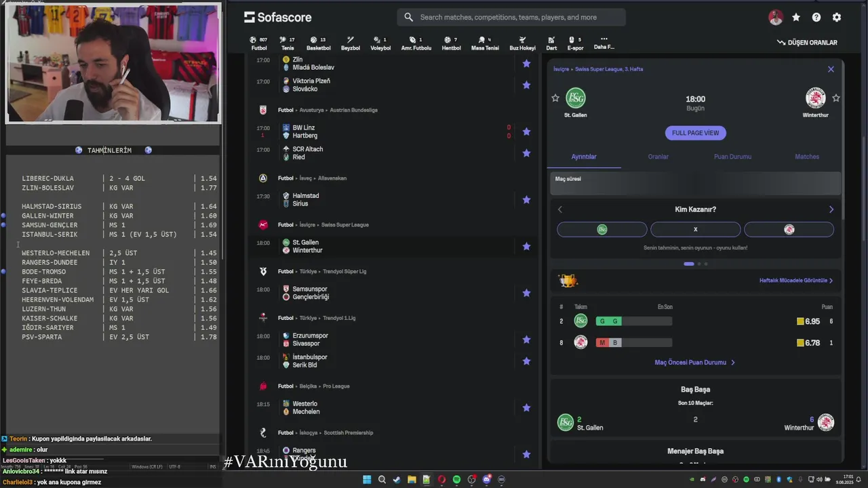Toggle favorite star for Zlín vs Mladá Boleslav
This screenshot has height=488, width=868.
[x=526, y=64]
